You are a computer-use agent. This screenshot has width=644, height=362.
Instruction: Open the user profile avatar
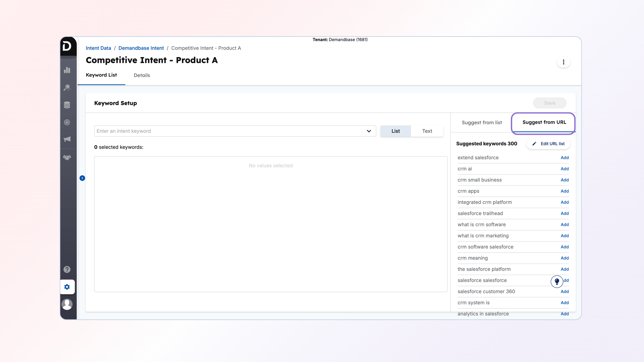click(x=67, y=304)
